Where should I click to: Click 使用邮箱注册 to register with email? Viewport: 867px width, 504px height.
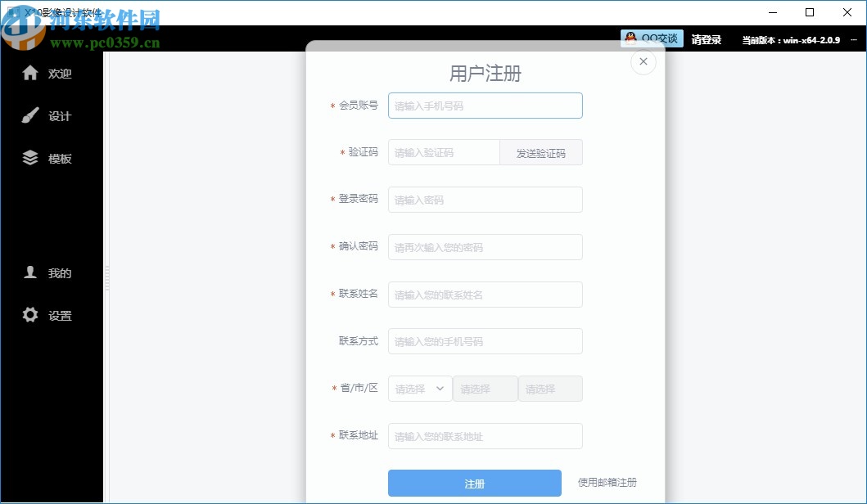pyautogui.click(x=607, y=483)
